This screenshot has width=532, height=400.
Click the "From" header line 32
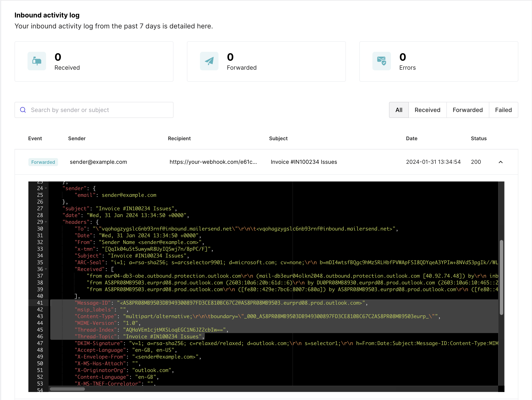click(139, 242)
